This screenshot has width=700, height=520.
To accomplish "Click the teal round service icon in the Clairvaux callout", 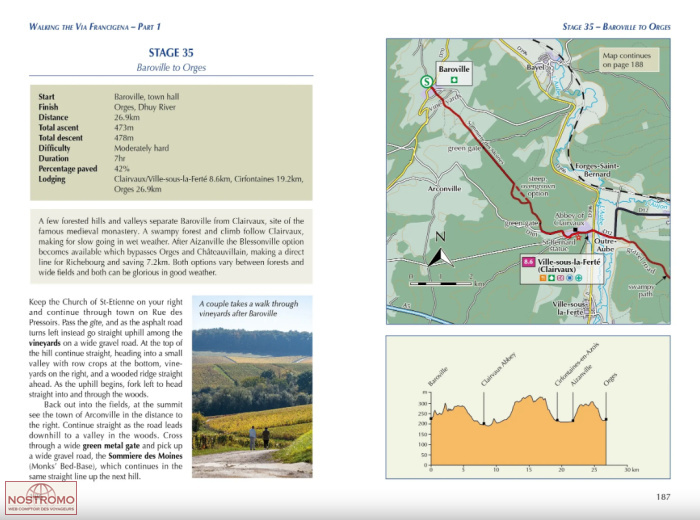I will tap(579, 279).
